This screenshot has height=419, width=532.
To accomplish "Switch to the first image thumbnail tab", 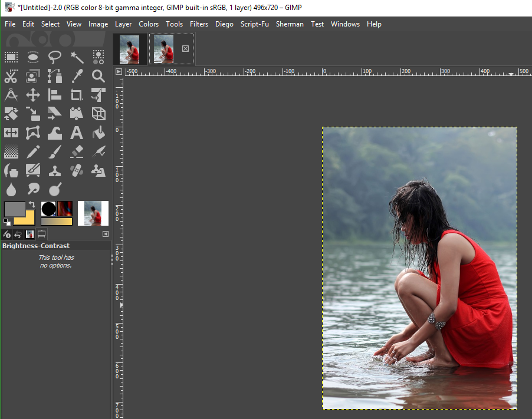I will [x=129, y=49].
